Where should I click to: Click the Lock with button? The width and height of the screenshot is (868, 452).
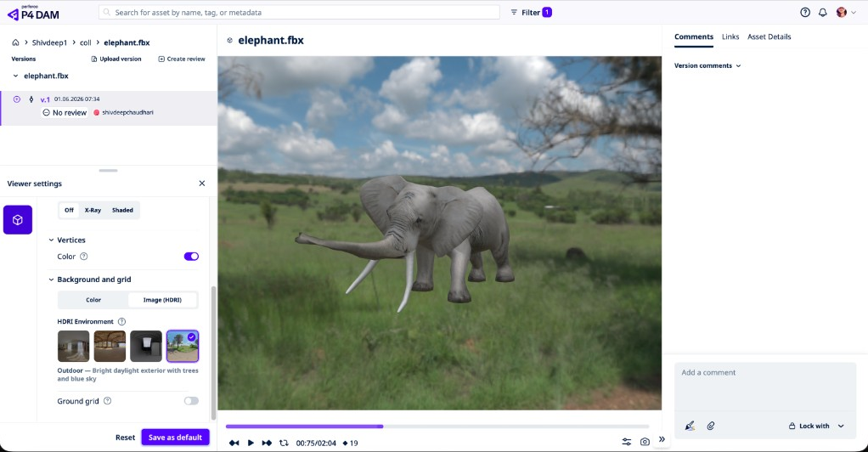[x=809, y=426]
